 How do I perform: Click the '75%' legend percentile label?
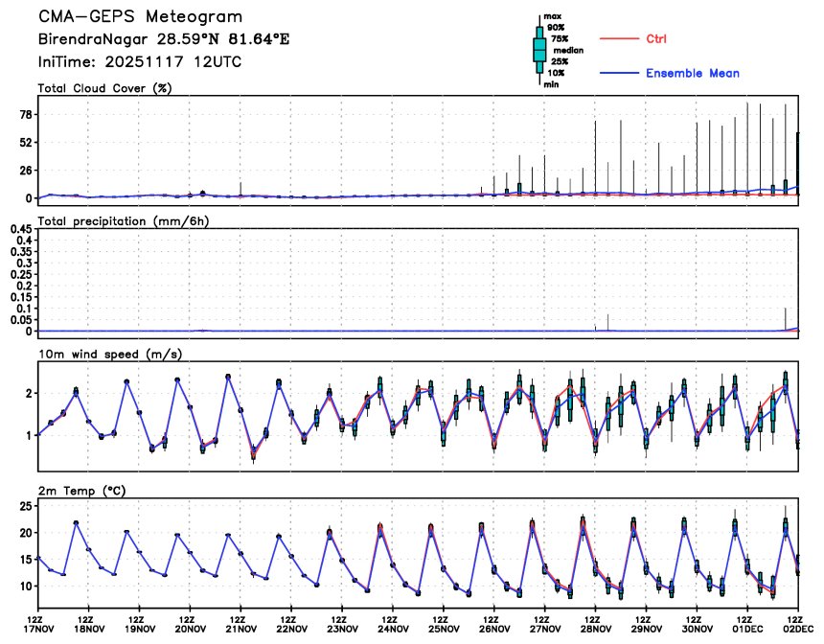pyautogui.click(x=560, y=39)
